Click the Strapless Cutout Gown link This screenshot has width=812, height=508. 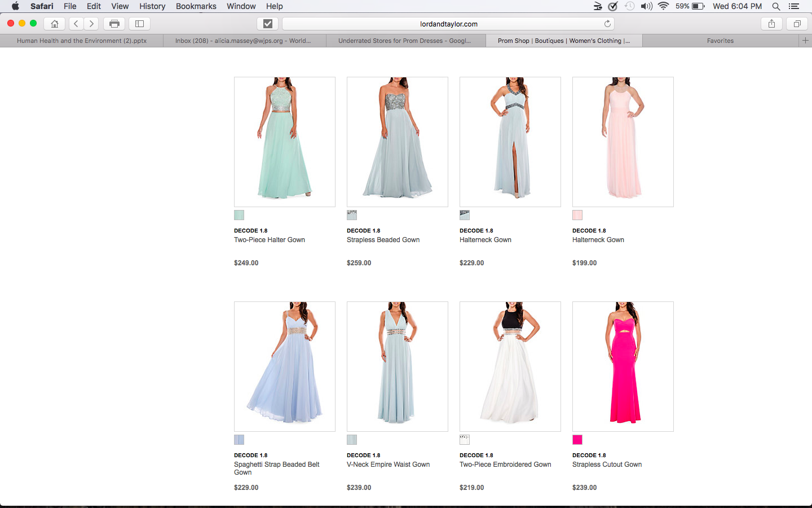[x=607, y=465]
